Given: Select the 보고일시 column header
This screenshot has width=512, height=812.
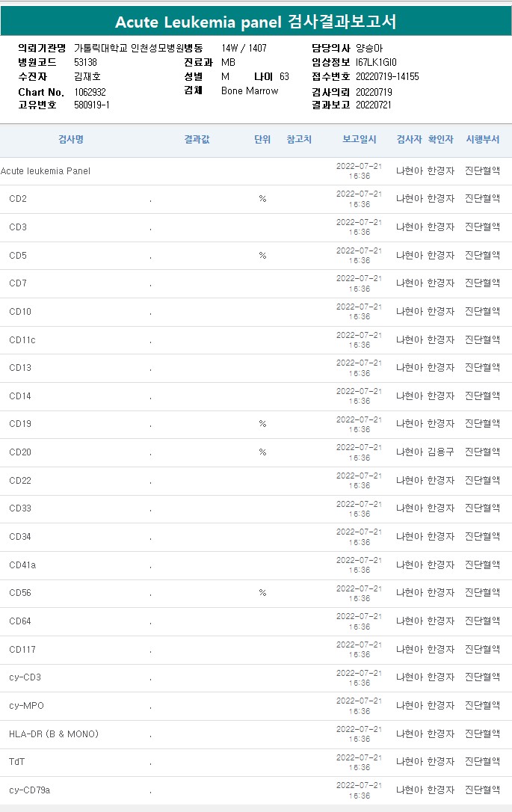Looking at the screenshot, I should coord(360,140).
